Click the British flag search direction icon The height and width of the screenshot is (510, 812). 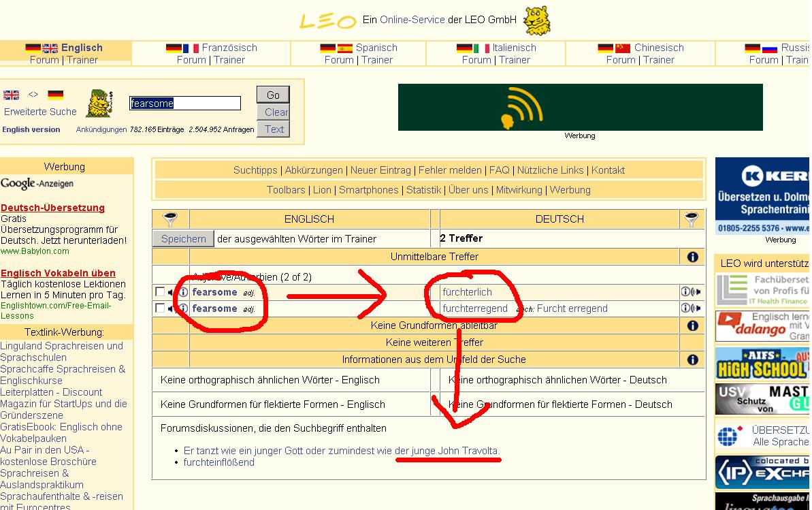point(12,95)
